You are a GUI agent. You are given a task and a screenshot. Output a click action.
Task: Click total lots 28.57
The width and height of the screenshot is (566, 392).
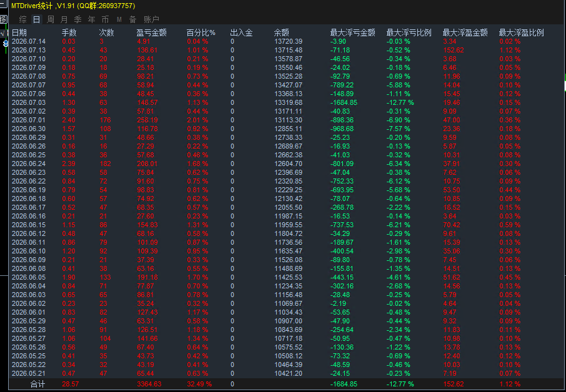[70, 384]
